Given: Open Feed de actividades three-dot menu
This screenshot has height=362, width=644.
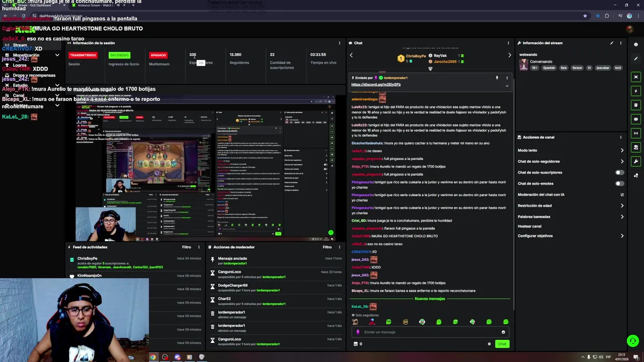Looking at the screenshot, I should pyautogui.click(x=199, y=247).
